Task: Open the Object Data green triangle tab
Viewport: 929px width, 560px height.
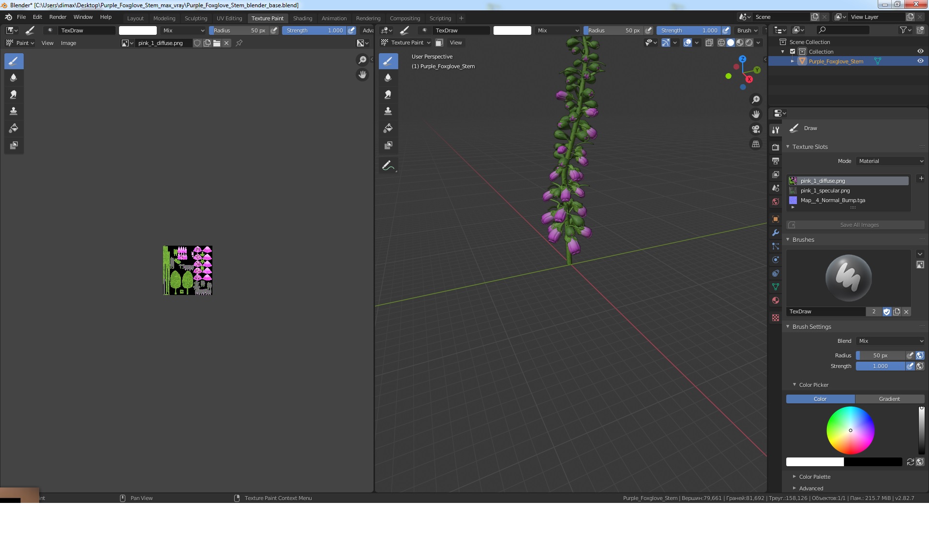Action: (x=776, y=287)
